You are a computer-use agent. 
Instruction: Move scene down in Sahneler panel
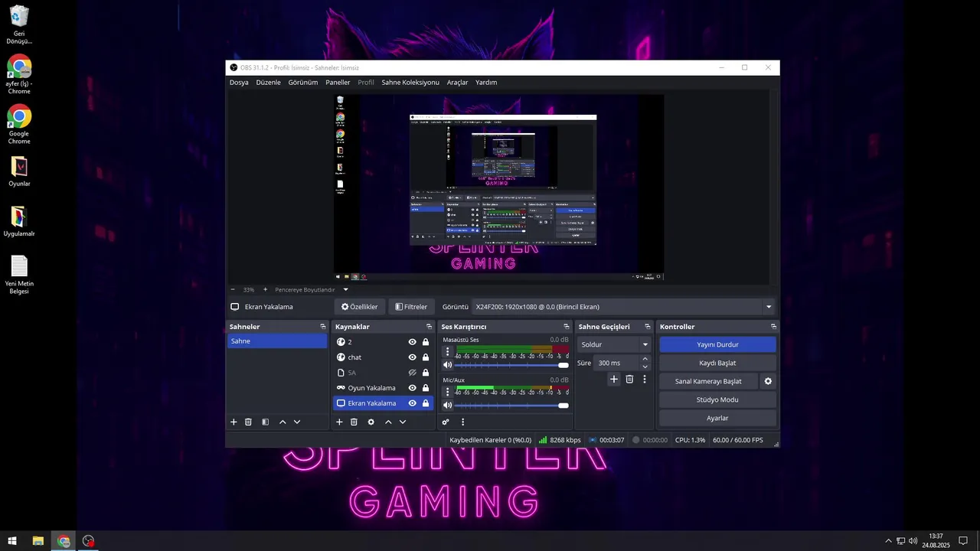tap(297, 422)
